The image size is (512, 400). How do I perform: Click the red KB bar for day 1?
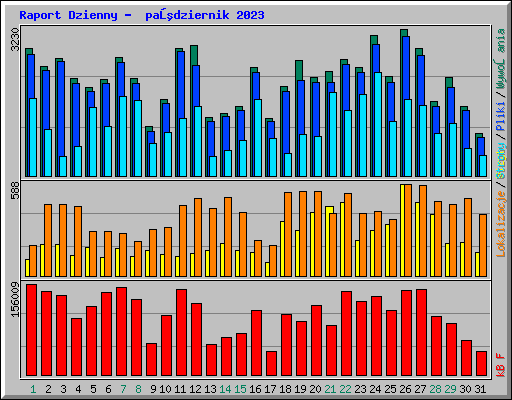coord(31,330)
